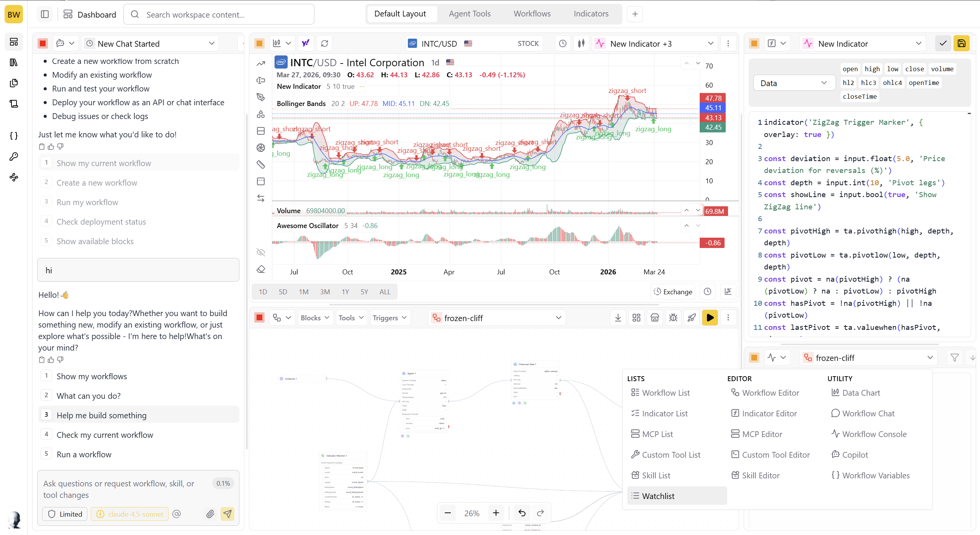Click the Yahoo data source icon
Screen dimensions: 980x535
(x=306, y=43)
